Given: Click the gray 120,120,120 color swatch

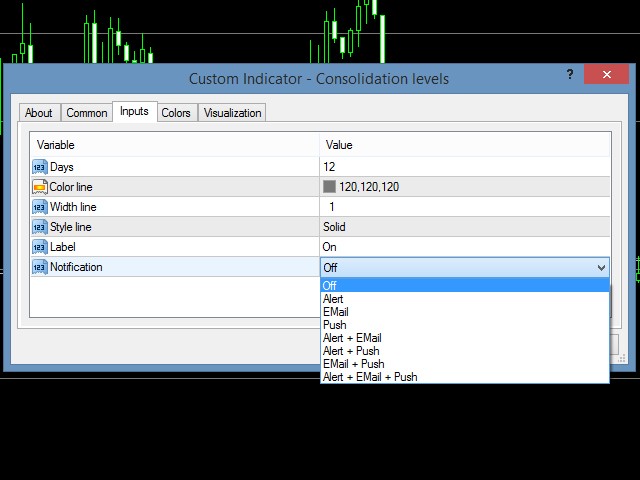Looking at the screenshot, I should click(x=329, y=187).
